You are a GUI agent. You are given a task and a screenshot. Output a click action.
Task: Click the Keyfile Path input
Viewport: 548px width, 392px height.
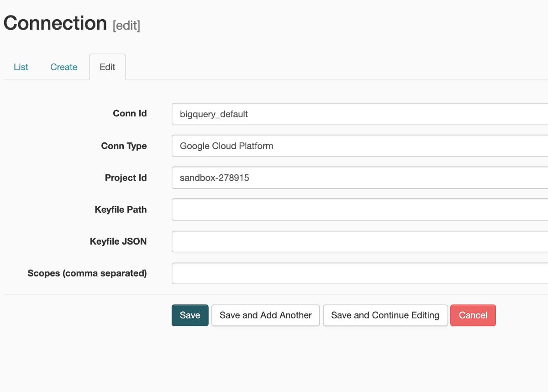[x=320, y=209]
